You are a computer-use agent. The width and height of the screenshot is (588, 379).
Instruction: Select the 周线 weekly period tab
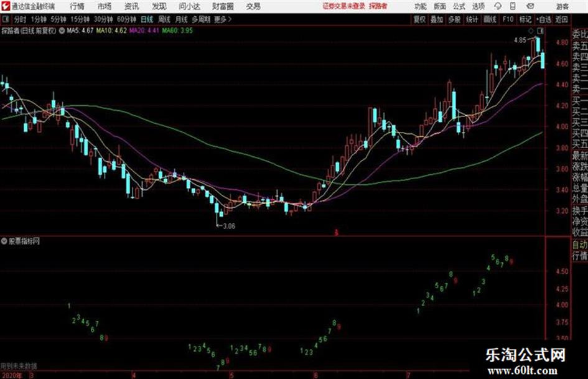pos(164,19)
